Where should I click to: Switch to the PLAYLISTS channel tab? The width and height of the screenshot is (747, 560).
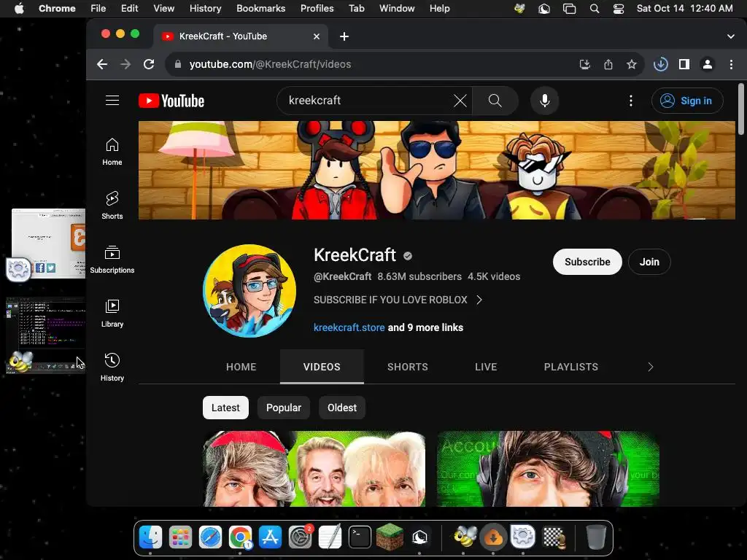(x=570, y=367)
